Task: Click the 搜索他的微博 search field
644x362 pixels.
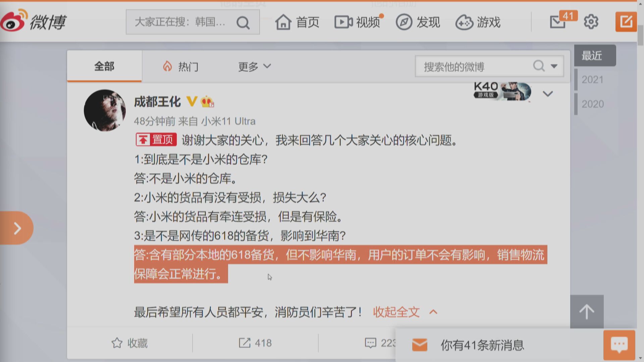Action: click(474, 66)
